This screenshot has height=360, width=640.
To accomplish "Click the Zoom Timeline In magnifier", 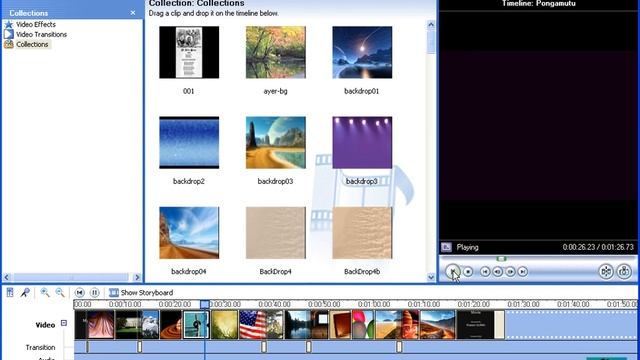I will tap(45, 292).
